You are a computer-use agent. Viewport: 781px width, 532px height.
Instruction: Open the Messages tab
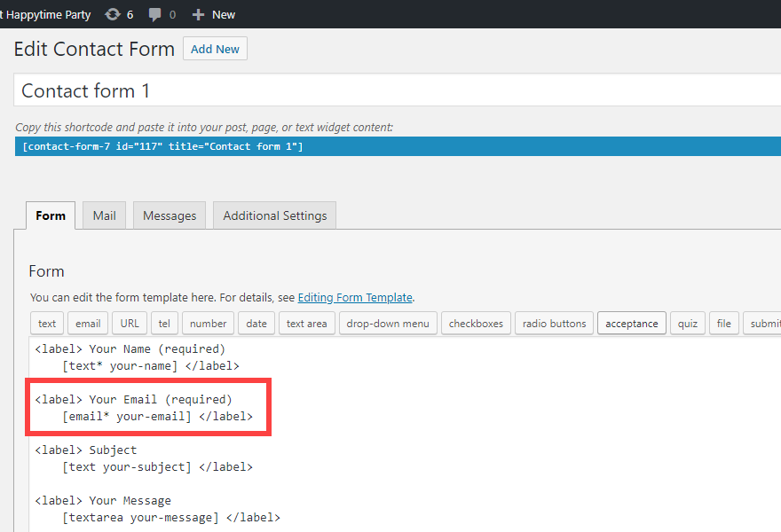170,215
